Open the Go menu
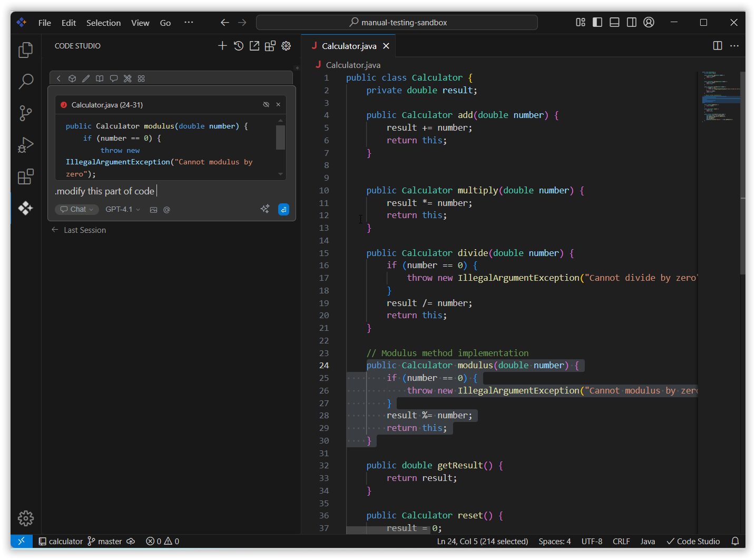This screenshot has height=560, width=756. (165, 23)
